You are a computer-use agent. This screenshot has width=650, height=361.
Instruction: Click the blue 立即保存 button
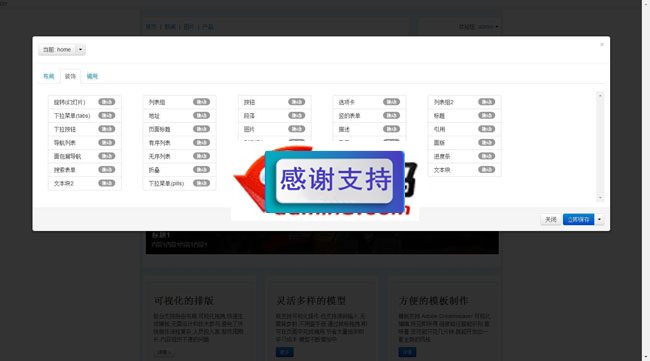coord(578,219)
